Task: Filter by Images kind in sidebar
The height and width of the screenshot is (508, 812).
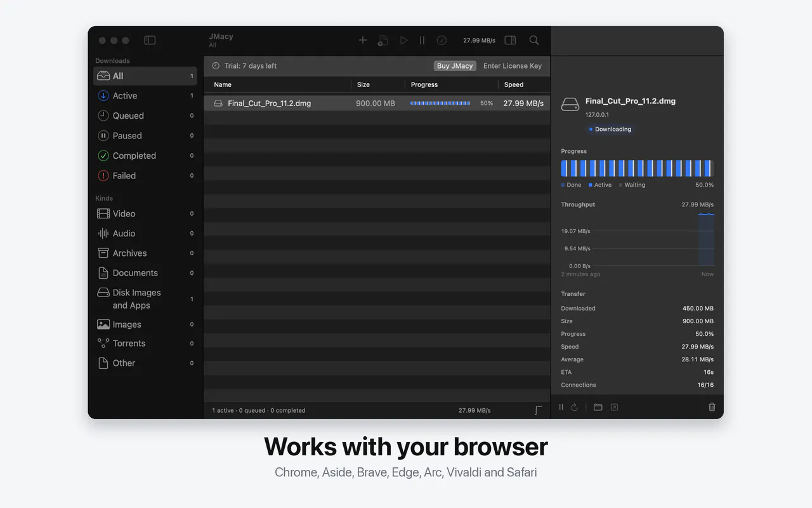Action: click(145, 324)
